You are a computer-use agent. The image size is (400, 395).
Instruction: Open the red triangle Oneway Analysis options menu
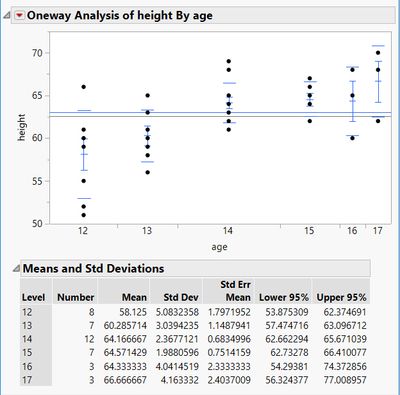[x=20, y=15]
